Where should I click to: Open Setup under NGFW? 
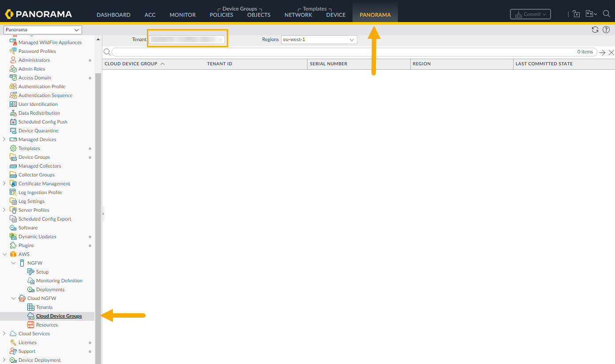pos(42,272)
